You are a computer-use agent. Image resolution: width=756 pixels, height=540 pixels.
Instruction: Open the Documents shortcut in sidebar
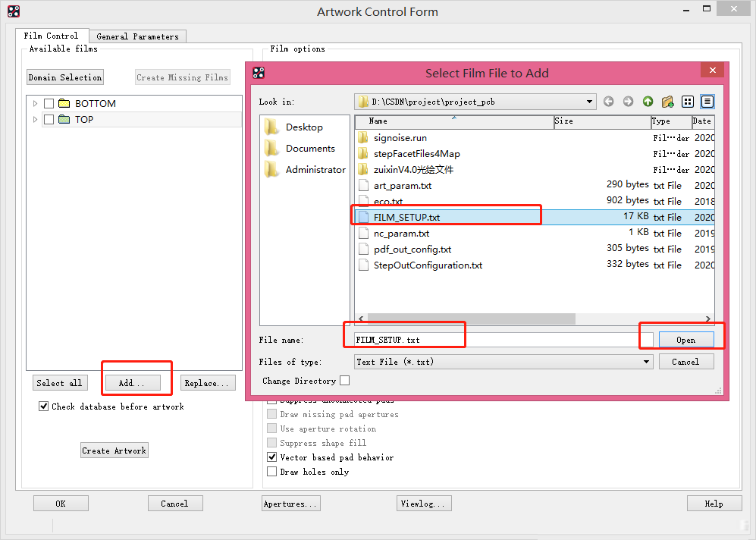click(309, 149)
